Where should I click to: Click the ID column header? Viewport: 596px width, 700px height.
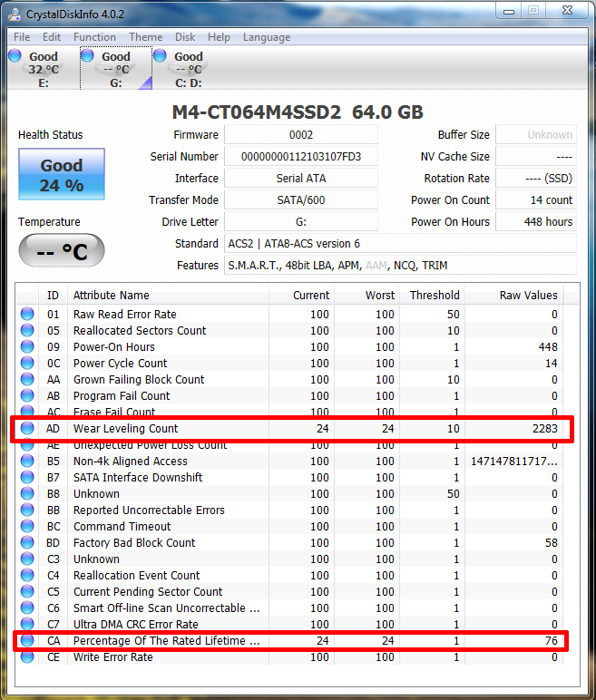pyautogui.click(x=53, y=295)
